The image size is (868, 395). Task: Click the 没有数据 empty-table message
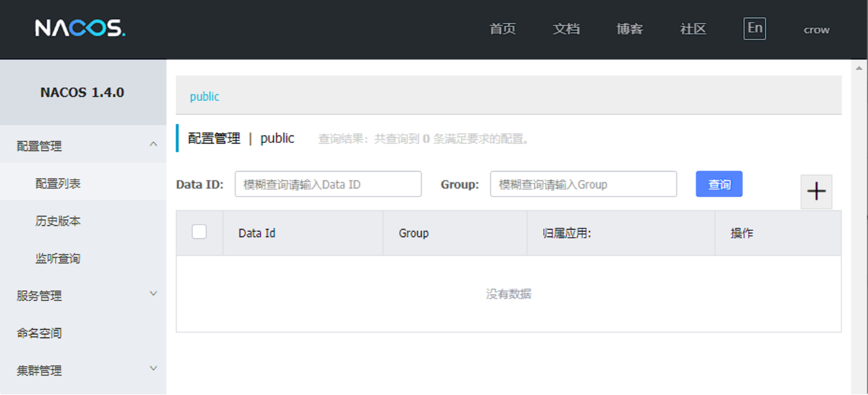[x=509, y=294]
